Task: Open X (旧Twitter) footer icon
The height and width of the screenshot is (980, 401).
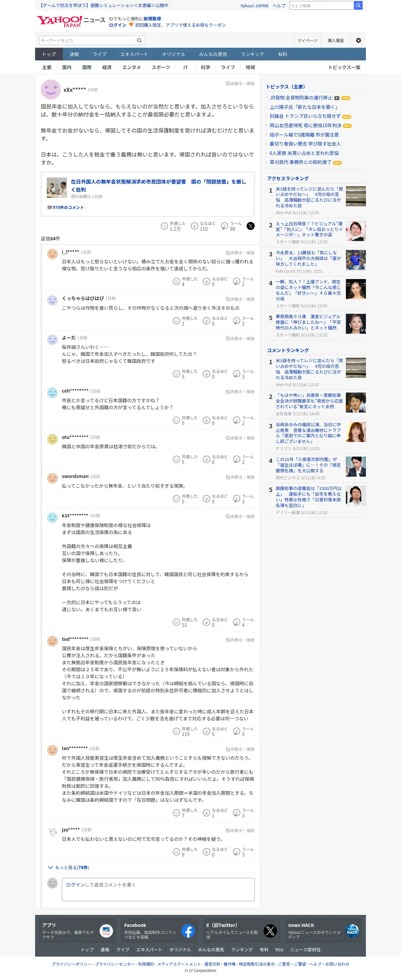Action: tap(270, 931)
